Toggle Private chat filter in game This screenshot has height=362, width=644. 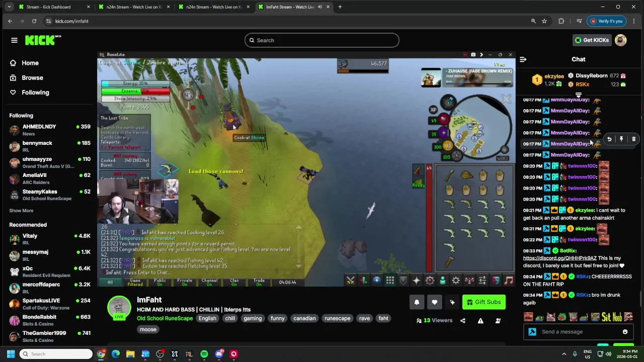tap(185, 282)
